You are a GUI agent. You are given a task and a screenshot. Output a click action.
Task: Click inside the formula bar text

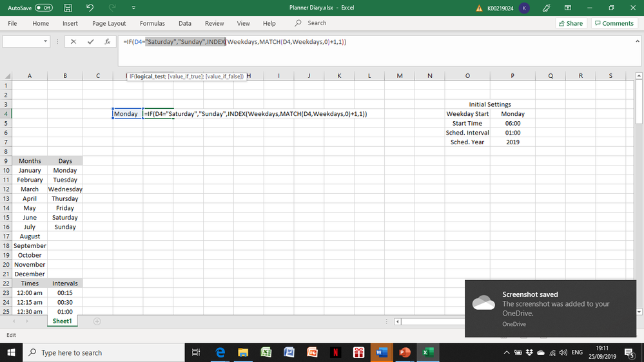click(235, 42)
